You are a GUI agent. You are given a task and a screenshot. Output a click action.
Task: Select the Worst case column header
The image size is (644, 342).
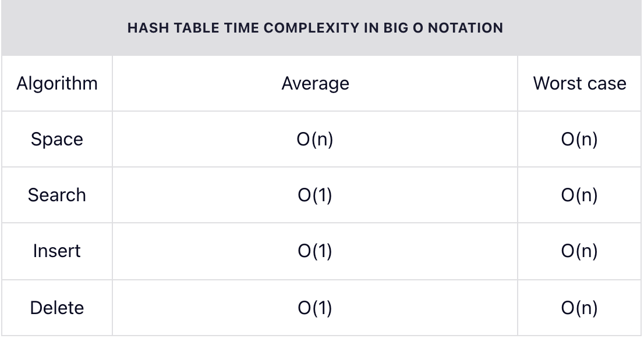[579, 84]
